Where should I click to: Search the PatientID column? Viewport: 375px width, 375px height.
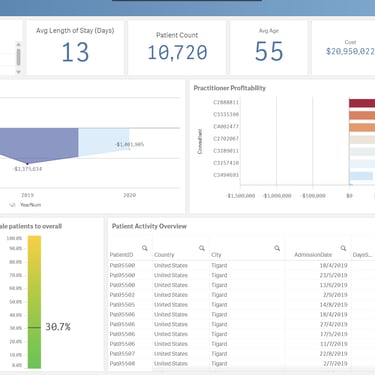145,248
